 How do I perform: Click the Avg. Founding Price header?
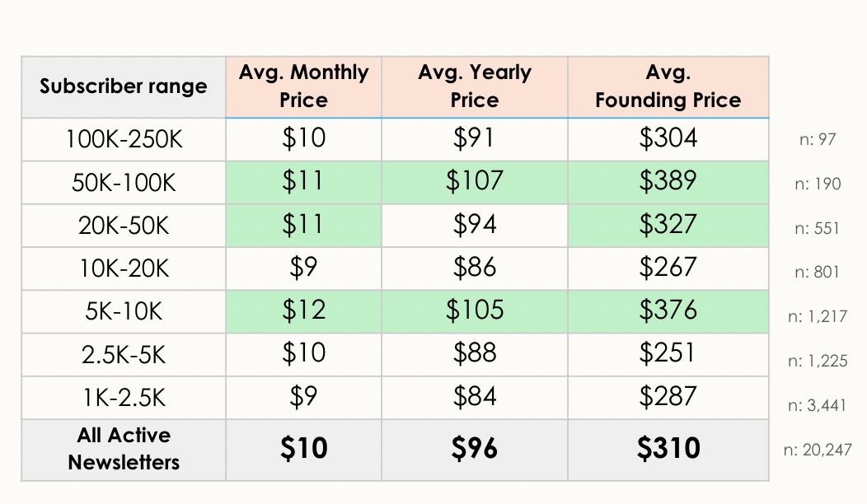click(x=668, y=86)
